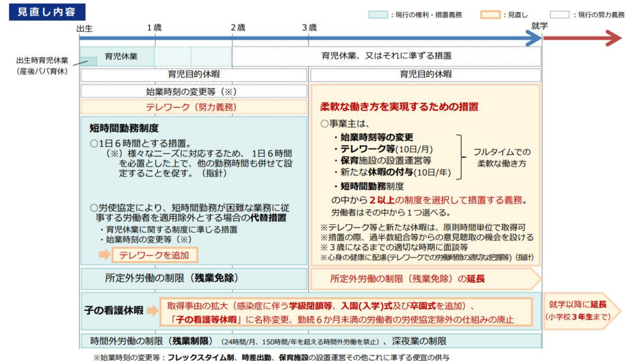Click the 子の看護休暇 label
Screen dimensions: 631x364
114,310
